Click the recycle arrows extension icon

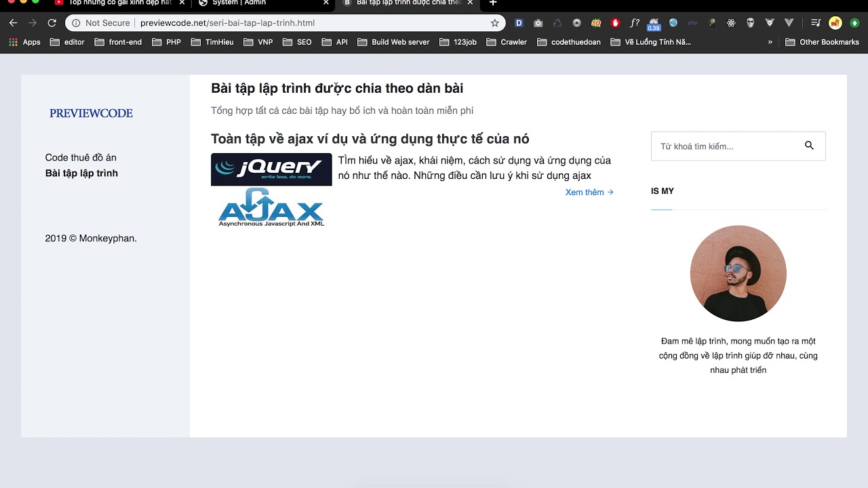pos(557,23)
